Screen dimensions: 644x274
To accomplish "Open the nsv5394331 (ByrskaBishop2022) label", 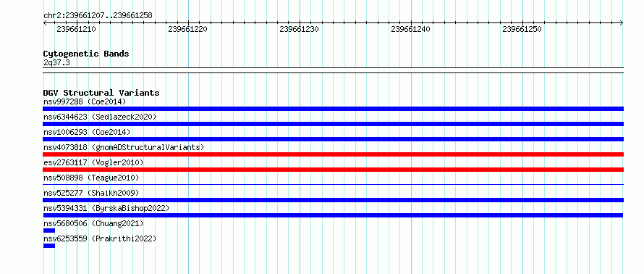I will 106,208.
